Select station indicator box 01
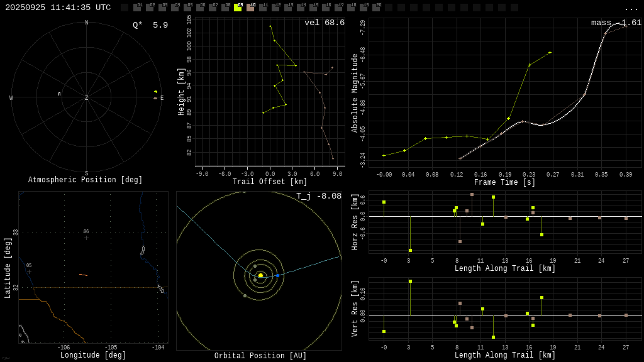Screen dimensions: 644x362 tap(137, 8)
